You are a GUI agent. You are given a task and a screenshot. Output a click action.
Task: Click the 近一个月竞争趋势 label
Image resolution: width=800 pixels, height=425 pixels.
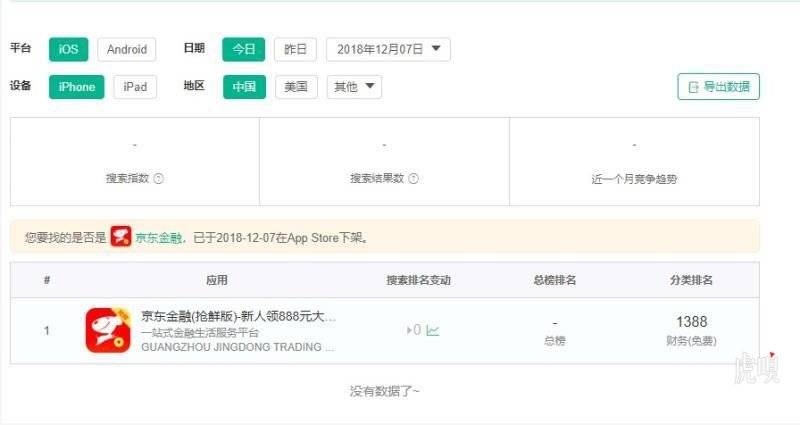634,179
